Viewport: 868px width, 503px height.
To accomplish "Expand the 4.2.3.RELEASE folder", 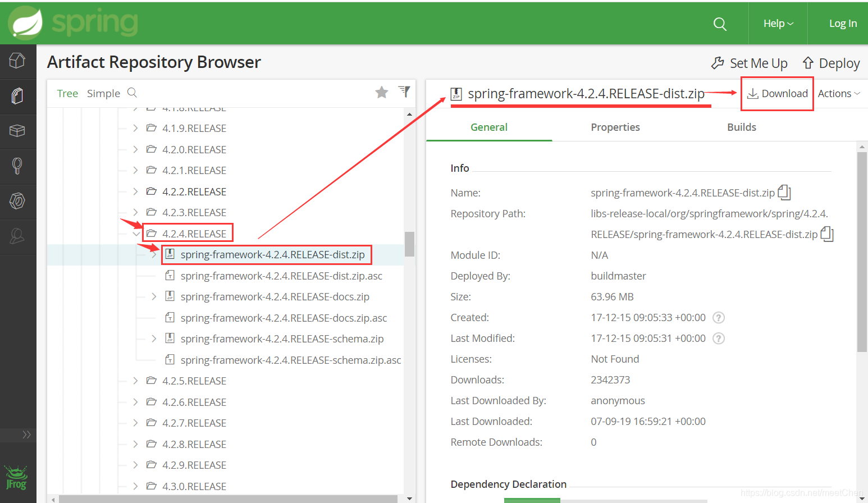I will (135, 212).
